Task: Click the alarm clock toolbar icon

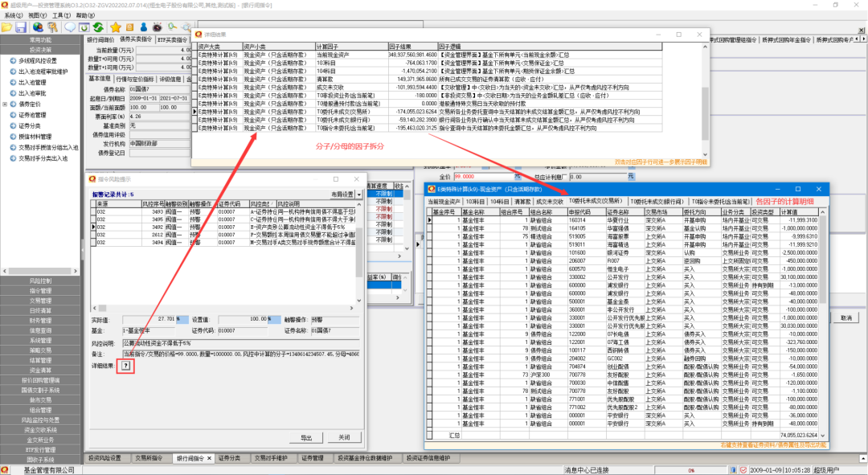Action: 158,27
